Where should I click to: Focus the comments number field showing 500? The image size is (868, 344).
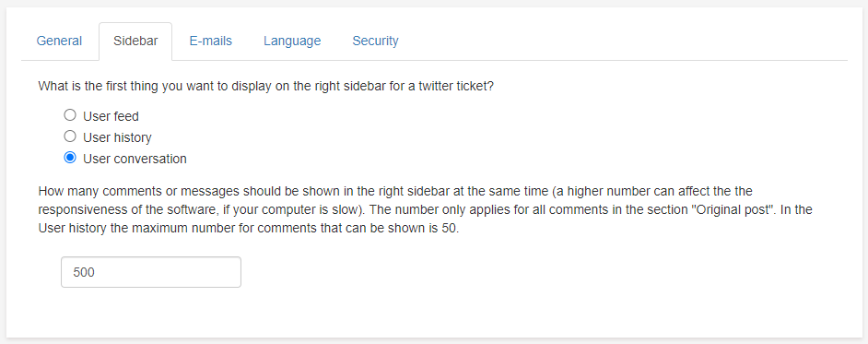point(151,272)
